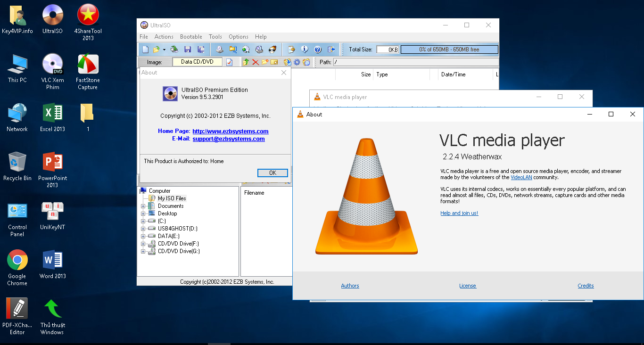This screenshot has width=644, height=345.
Task: Click the blue gear icon in UltraISO image toolbar
Action: pos(297,62)
